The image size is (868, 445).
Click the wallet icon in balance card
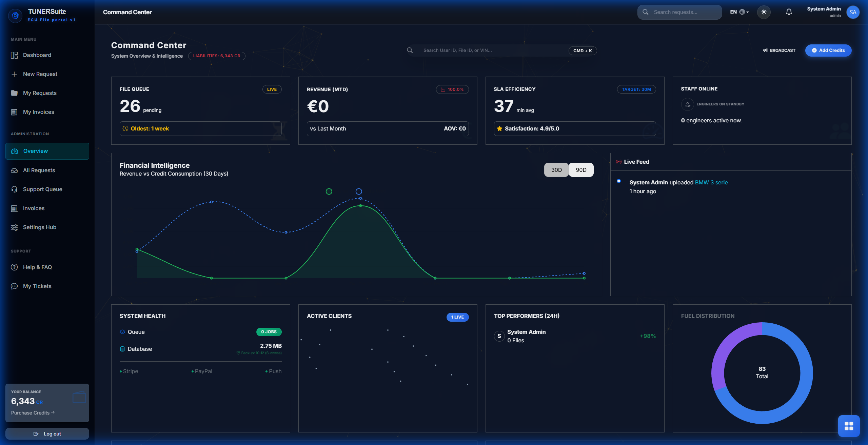[x=79, y=397]
